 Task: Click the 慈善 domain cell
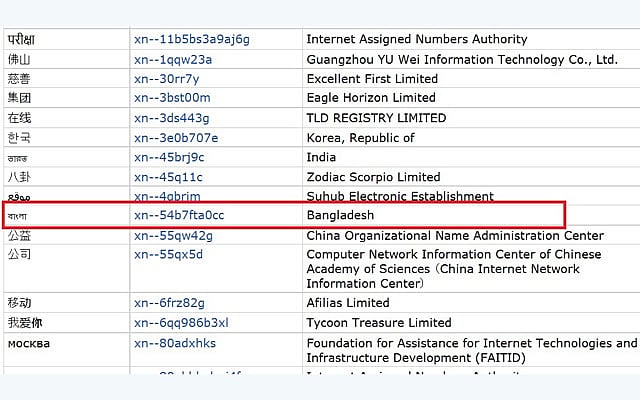click(67, 79)
